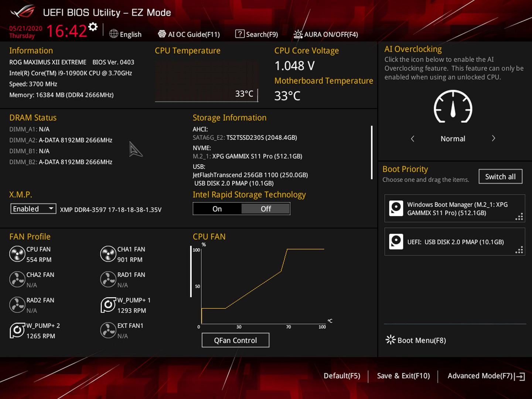The width and height of the screenshot is (532, 399).
Task: Toggle AURA ON/OFF(F4)
Action: tap(326, 34)
